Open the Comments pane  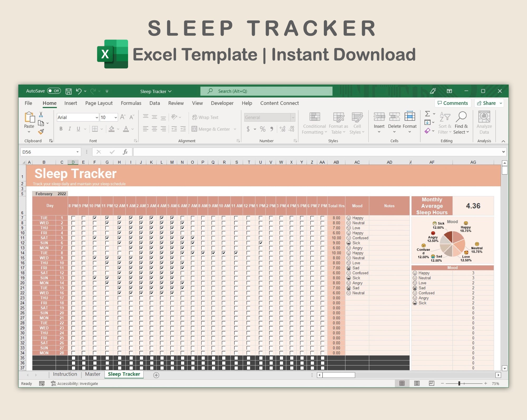point(453,103)
